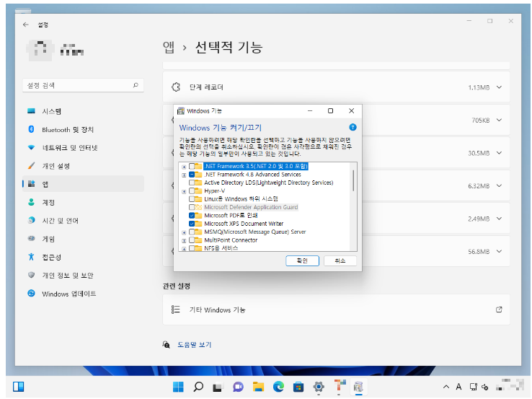This screenshot has height=399, width=532.
Task: Open taskbar Search
Action: 198,387
